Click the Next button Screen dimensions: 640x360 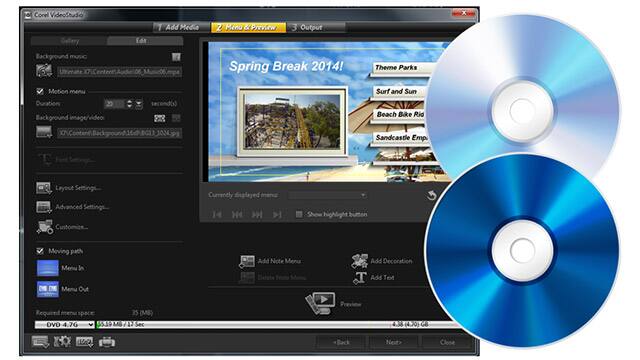point(394,342)
